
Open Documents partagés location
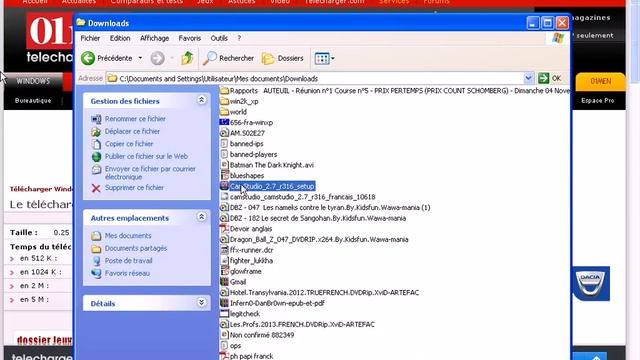pyautogui.click(x=136, y=248)
